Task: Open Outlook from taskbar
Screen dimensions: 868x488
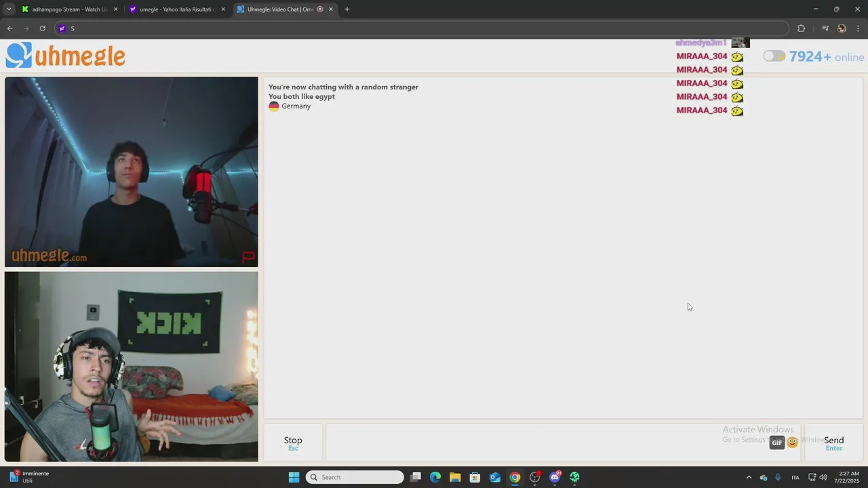Action: click(x=495, y=477)
